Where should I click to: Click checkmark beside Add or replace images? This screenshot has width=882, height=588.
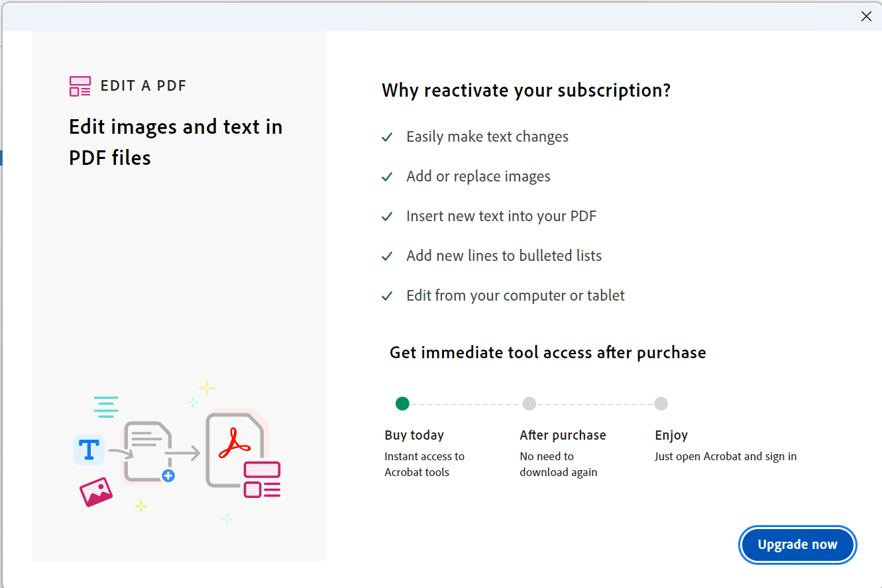388,177
